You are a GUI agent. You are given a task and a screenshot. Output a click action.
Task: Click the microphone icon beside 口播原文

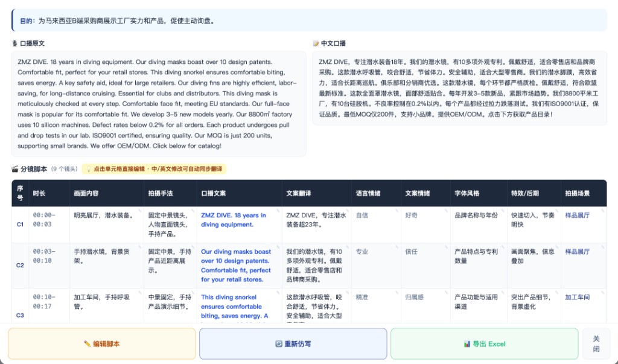[14, 43]
